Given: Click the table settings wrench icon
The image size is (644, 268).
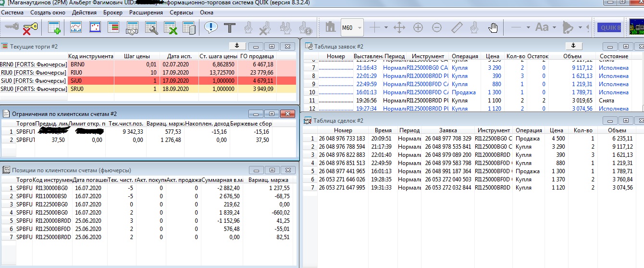Looking at the screenshot, I should (152, 28).
